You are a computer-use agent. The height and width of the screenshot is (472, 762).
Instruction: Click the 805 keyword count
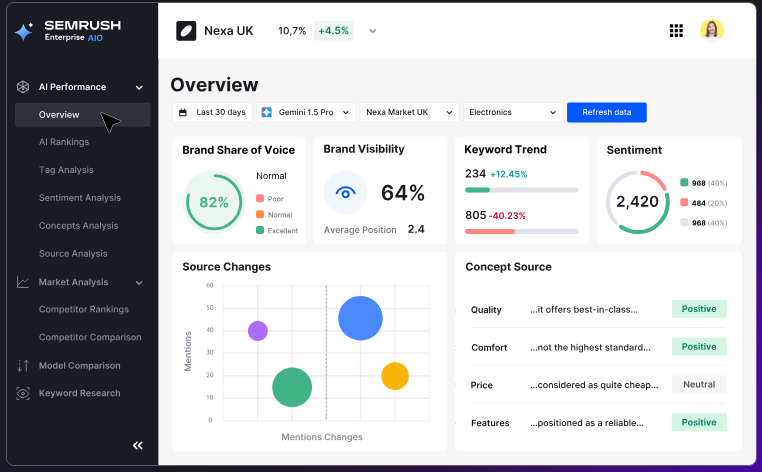coord(475,215)
